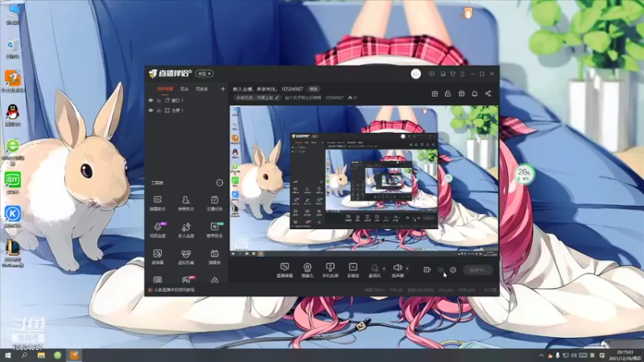Click the 修改 button next to room number
The width and height of the screenshot is (644, 362).
[x=314, y=88]
